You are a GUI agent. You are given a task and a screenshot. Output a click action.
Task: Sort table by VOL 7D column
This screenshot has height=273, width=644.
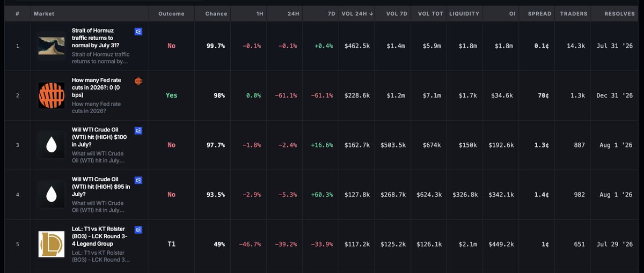point(396,13)
